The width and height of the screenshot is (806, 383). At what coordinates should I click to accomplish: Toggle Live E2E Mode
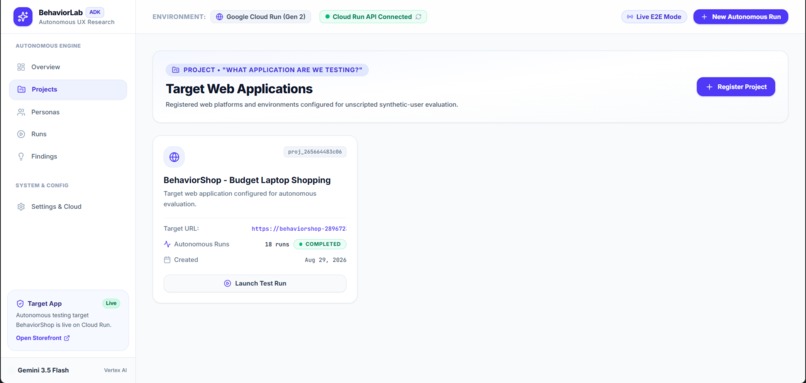point(654,17)
